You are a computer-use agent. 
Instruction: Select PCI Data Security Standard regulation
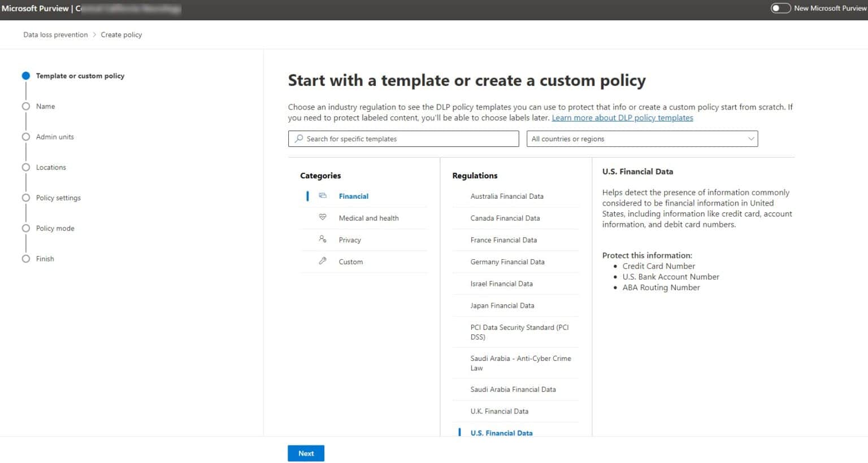coord(519,332)
